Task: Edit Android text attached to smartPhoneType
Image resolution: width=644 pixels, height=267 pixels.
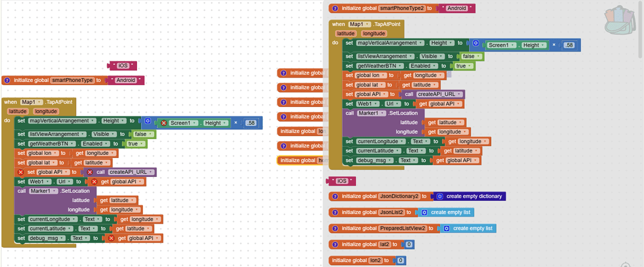Action: [126, 80]
